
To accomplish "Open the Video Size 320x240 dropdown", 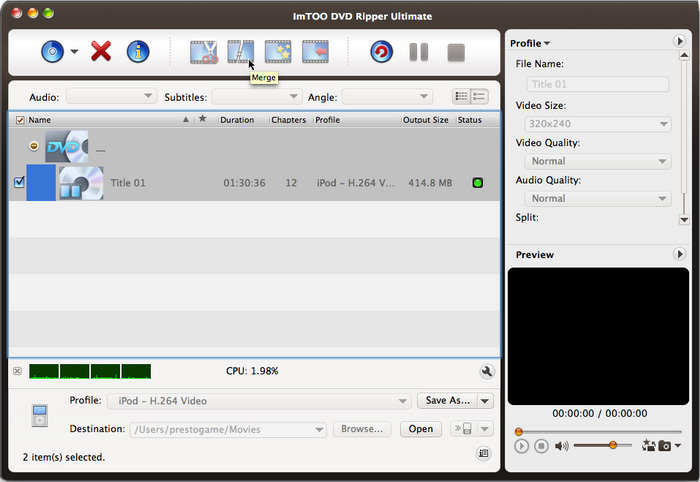I will pos(598,124).
